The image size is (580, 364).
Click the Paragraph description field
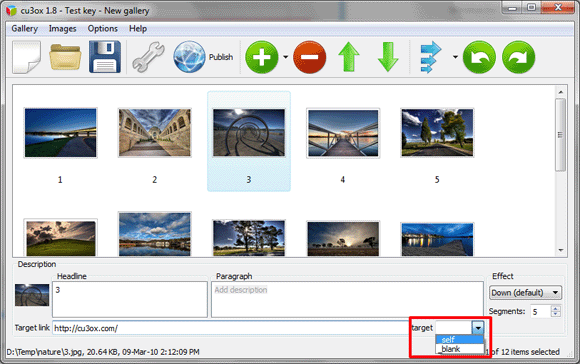pos(347,299)
